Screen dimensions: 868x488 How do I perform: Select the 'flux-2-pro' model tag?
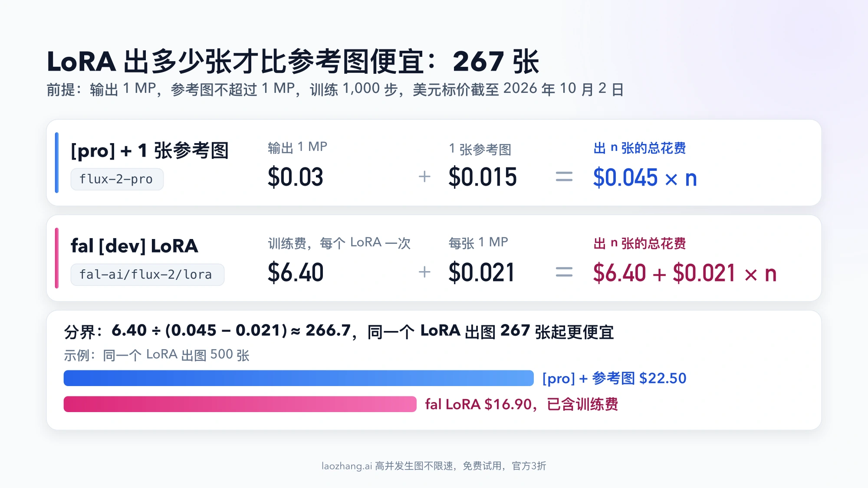(117, 179)
